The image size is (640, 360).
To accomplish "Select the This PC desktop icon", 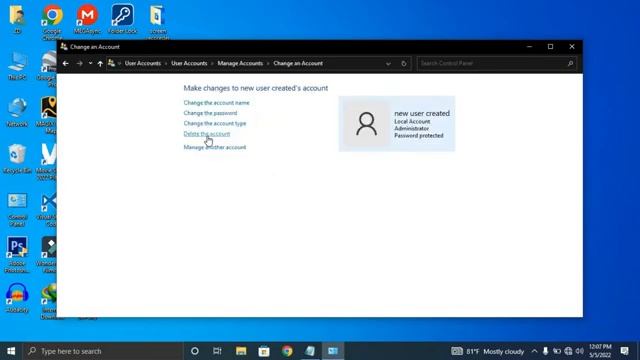I will pyautogui.click(x=17, y=66).
